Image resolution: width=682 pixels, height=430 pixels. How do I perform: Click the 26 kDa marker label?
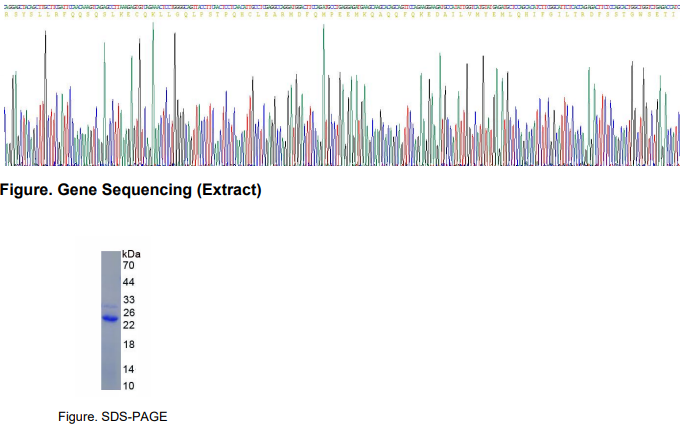click(x=128, y=313)
